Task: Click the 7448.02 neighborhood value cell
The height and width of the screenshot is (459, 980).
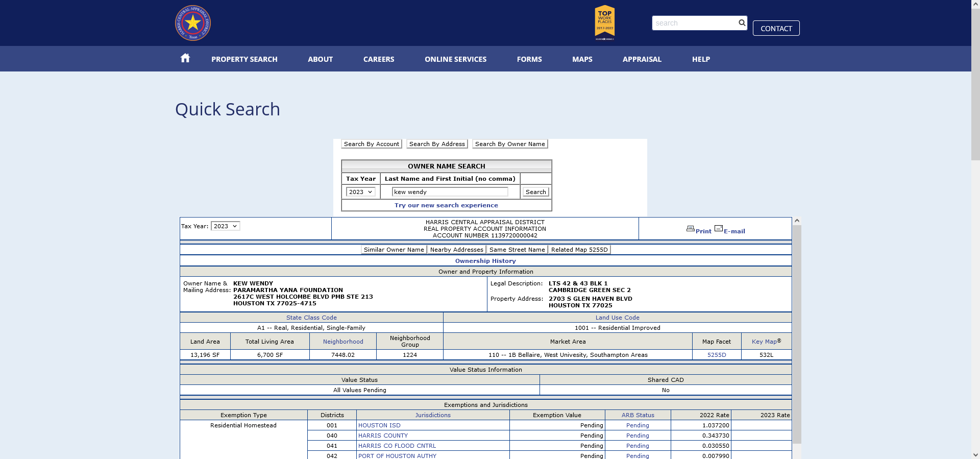Action: 342,355
